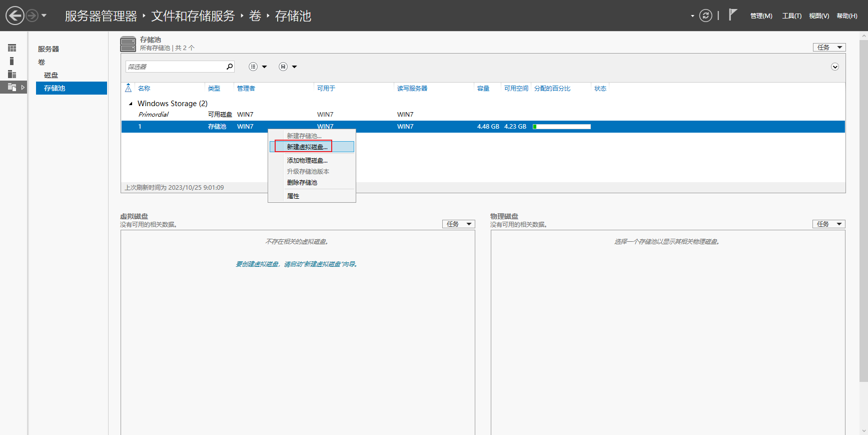Select 磁盘 in the left navigation
The image size is (868, 435).
[51, 75]
